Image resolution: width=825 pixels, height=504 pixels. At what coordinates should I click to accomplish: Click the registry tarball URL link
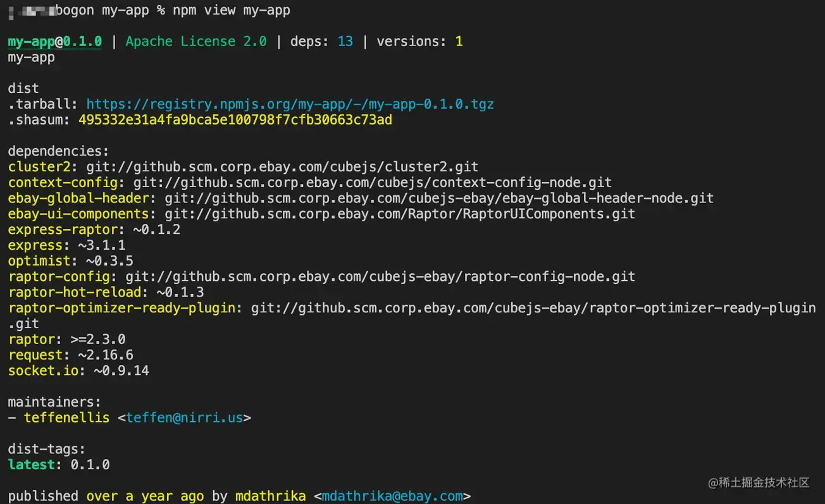[x=290, y=104]
